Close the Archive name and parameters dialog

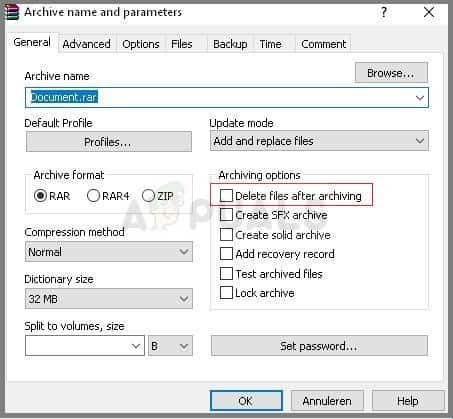point(429,13)
